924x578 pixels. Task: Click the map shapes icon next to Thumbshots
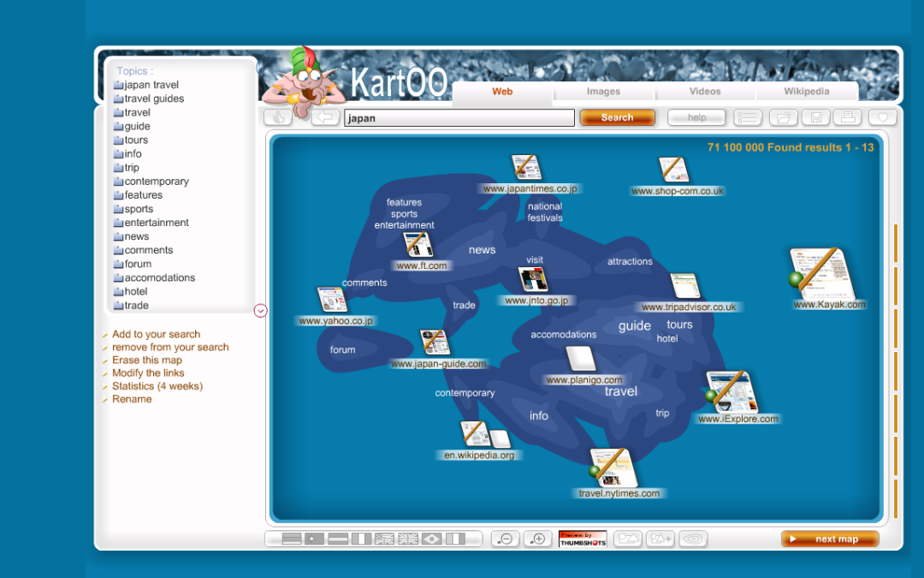pos(628,539)
